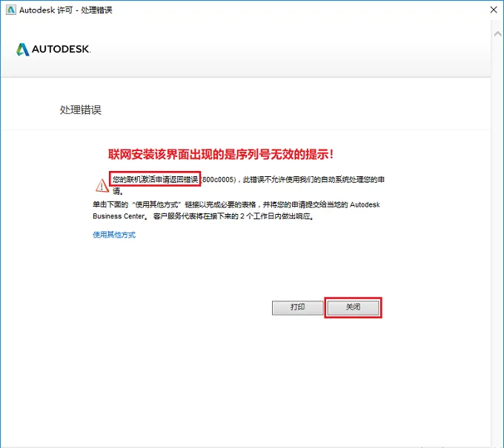This screenshot has width=504, height=448.
Task: Click the 打印 button
Action: pos(297,307)
